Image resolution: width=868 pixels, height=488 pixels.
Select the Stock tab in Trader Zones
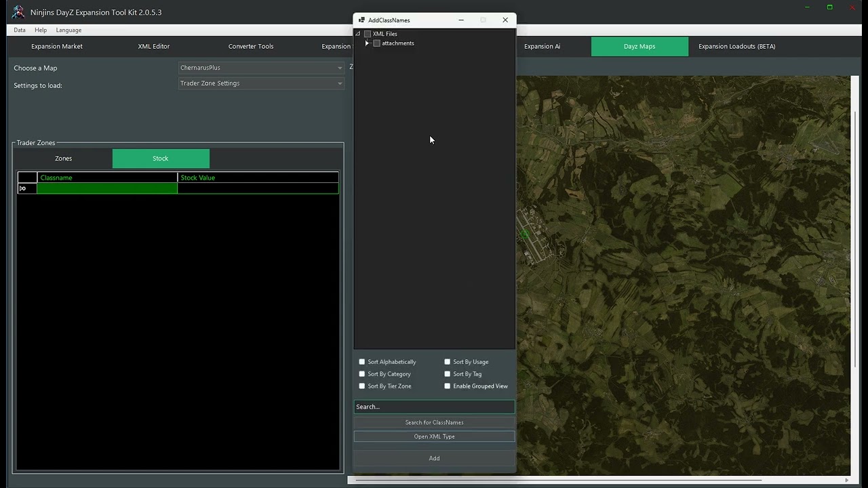click(x=161, y=159)
